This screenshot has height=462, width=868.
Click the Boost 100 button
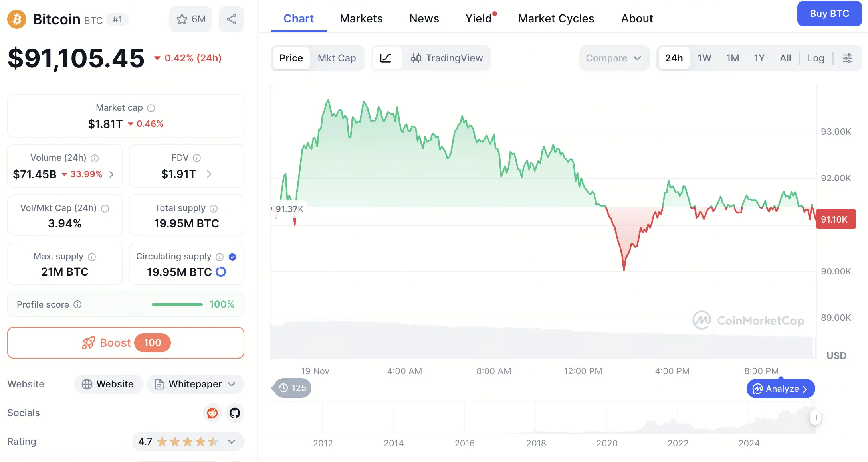point(126,343)
